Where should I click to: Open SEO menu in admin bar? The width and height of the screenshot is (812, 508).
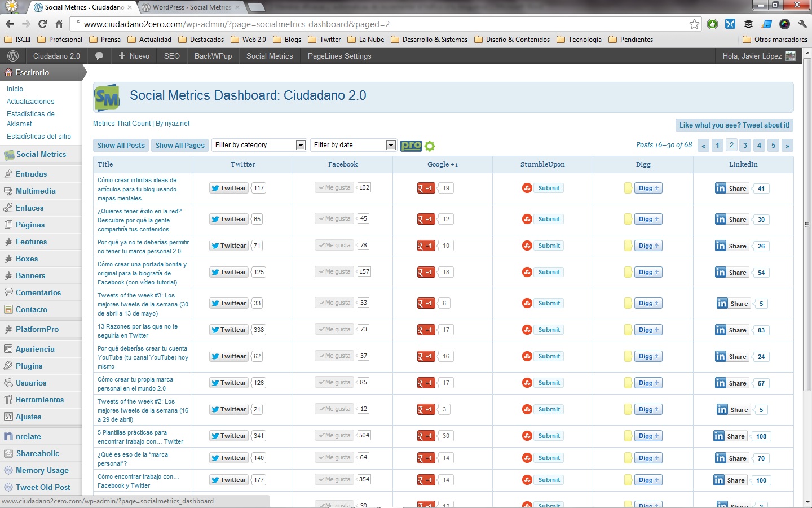click(x=172, y=56)
